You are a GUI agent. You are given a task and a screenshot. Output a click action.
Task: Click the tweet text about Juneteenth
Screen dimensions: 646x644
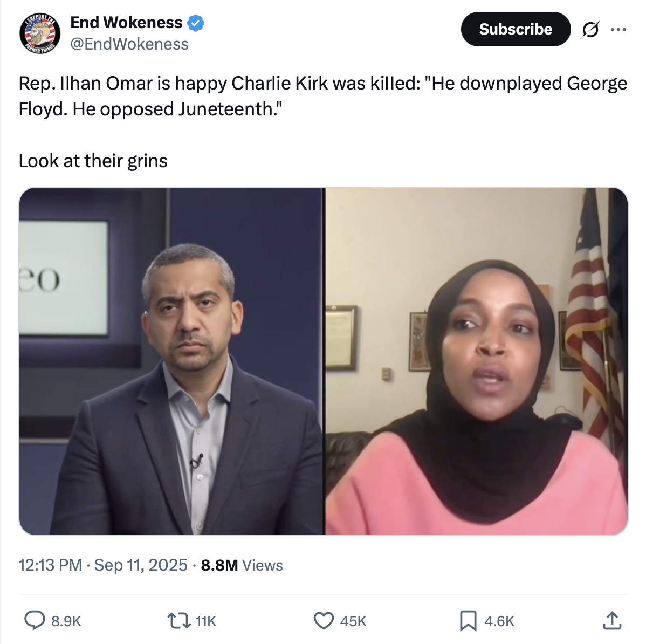[x=323, y=96]
